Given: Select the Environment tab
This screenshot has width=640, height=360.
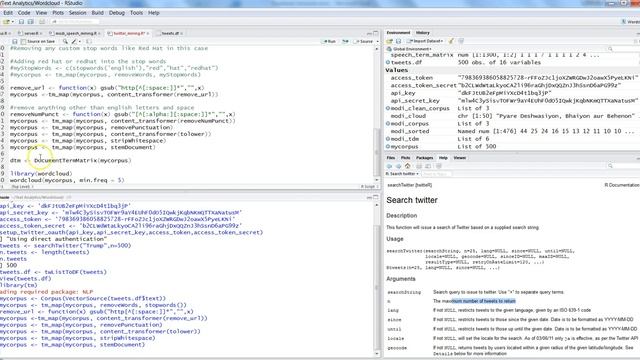Looking at the screenshot, I should 398,33.
